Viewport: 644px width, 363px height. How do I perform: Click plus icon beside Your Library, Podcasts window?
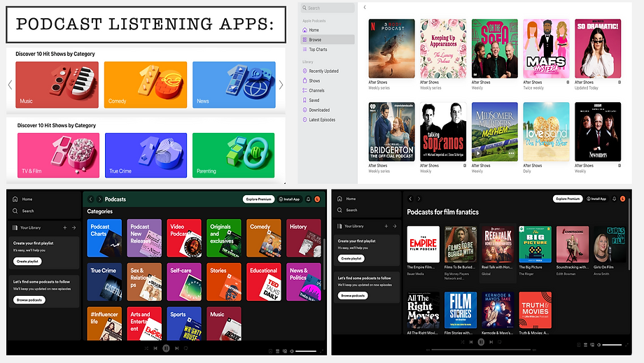65,227
